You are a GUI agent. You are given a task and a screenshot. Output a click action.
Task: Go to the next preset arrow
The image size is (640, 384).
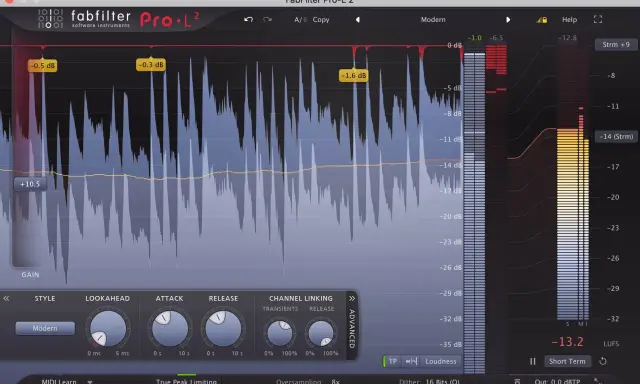[x=508, y=20]
